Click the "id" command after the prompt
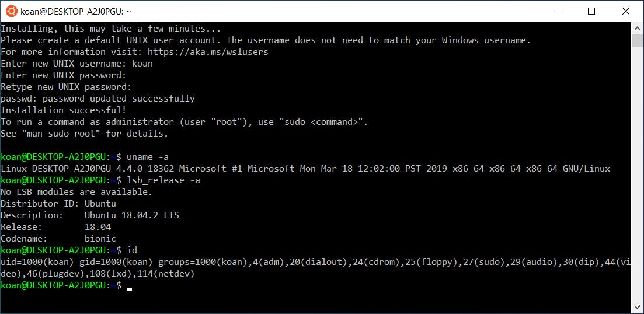Viewport: 644px width, 314px height. tap(132, 250)
